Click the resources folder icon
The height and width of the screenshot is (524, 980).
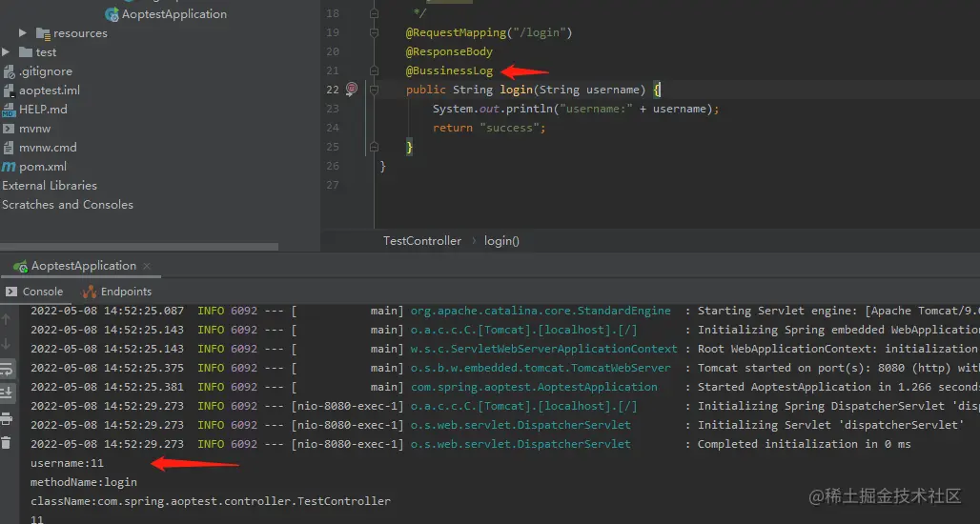click(x=43, y=33)
